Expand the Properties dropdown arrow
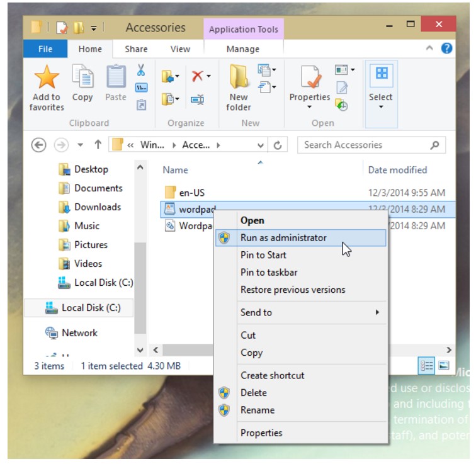476x464 pixels. [309, 107]
